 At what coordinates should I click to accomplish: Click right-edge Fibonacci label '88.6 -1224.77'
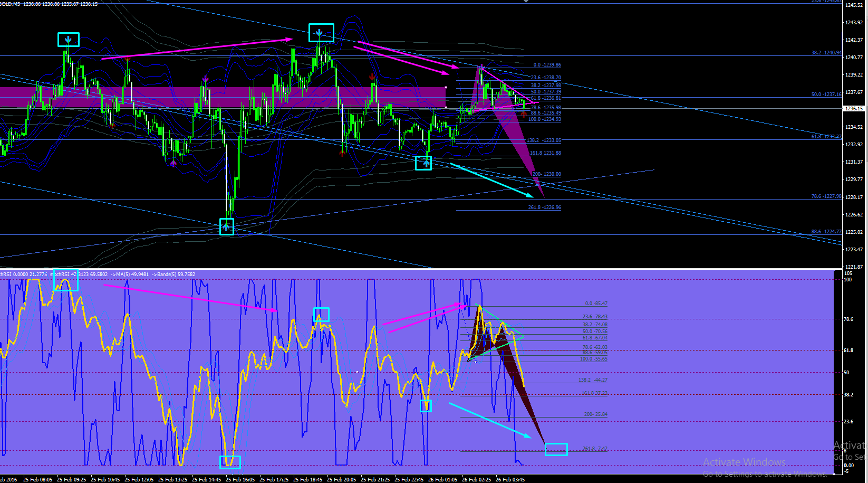pos(826,232)
